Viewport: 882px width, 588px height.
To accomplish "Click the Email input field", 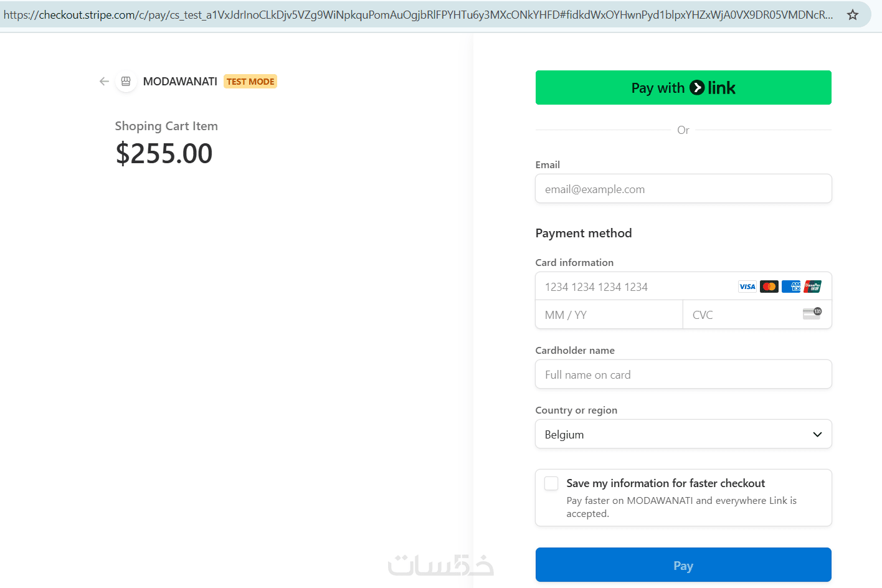I will tap(683, 189).
